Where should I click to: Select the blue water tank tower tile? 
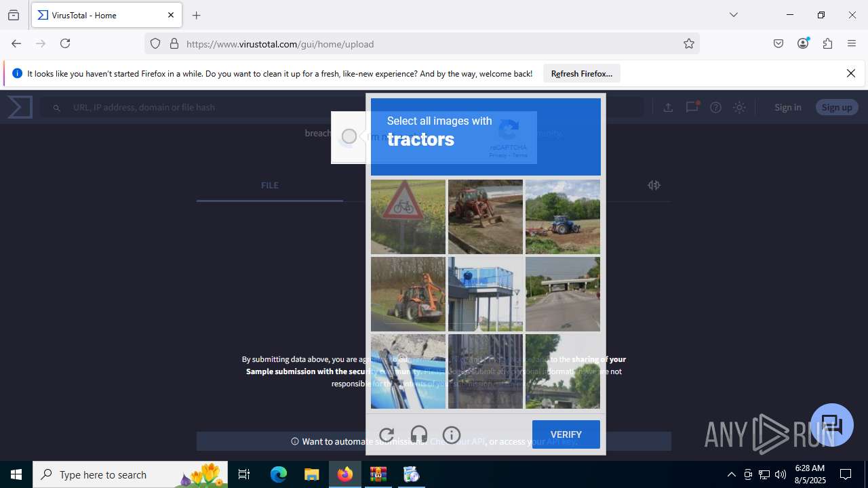[x=486, y=294]
